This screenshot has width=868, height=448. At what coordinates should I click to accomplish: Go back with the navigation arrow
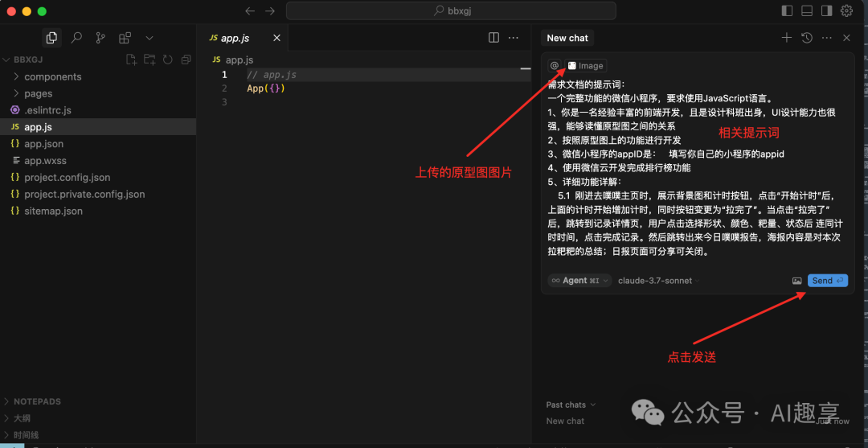pos(250,11)
